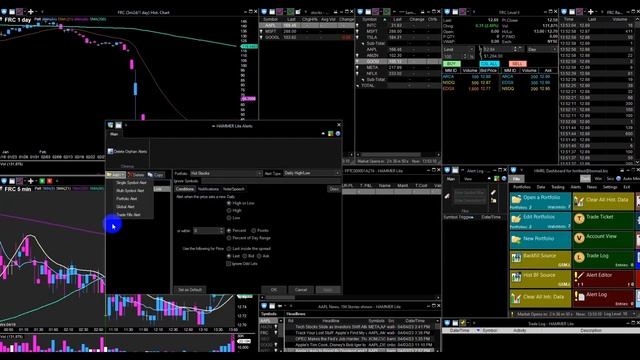640x360 pixels.
Task: Click the Copy alert toolbar button
Action: 156,175
